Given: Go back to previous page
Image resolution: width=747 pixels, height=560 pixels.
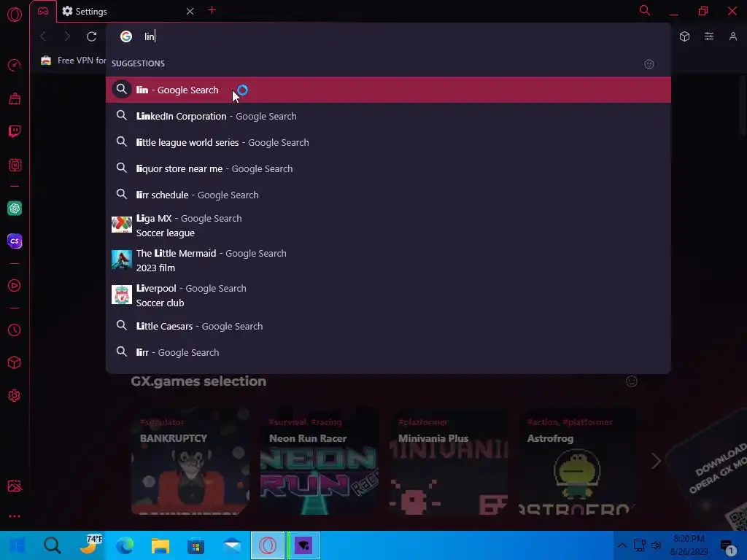Looking at the screenshot, I should pyautogui.click(x=43, y=36).
